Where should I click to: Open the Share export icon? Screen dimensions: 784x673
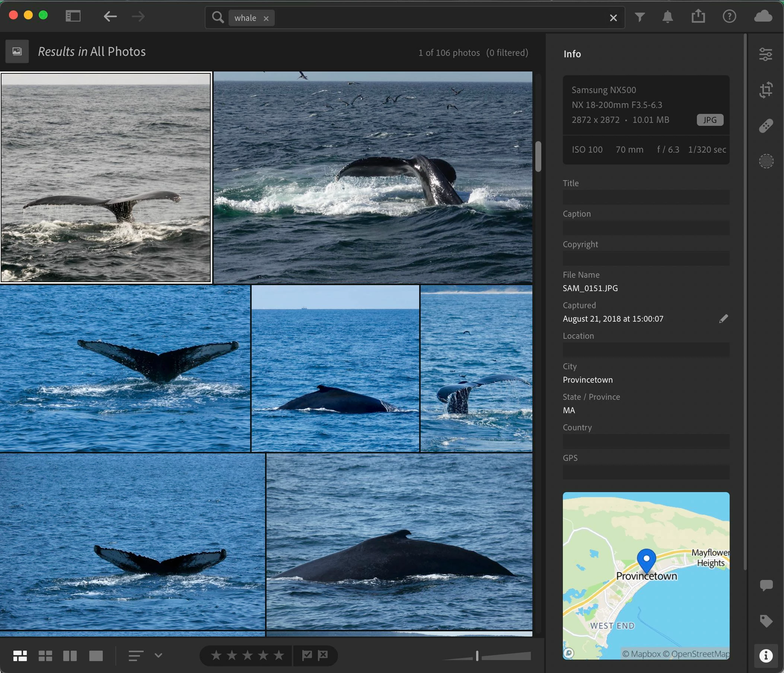[698, 17]
